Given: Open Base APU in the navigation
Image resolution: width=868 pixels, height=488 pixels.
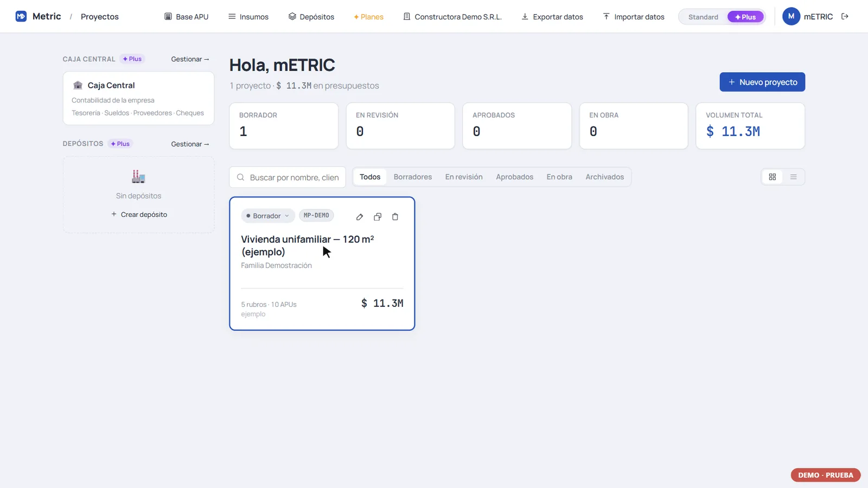Looking at the screenshot, I should (187, 17).
